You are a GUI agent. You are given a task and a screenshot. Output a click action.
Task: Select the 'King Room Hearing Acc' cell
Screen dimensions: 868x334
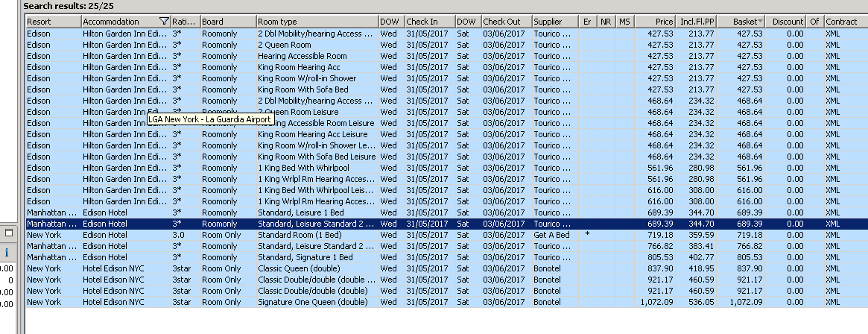click(x=317, y=67)
